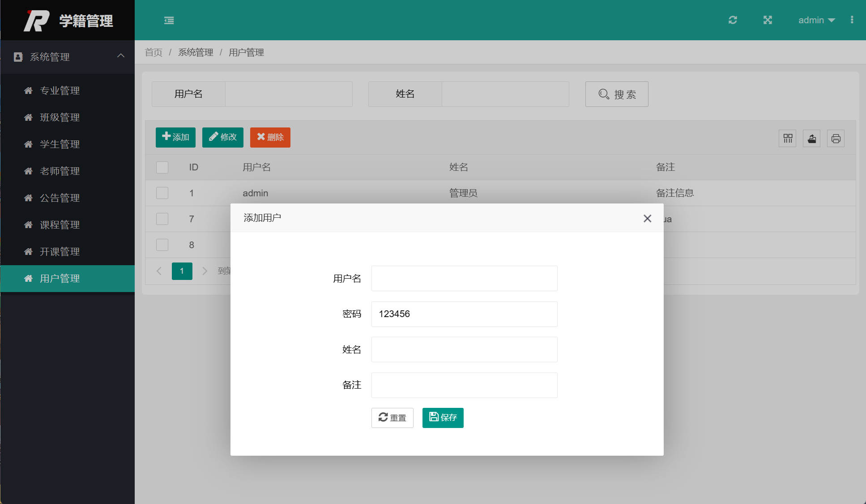This screenshot has height=504, width=866.
Task: Select page 1 in the pagination control
Action: coord(182,271)
